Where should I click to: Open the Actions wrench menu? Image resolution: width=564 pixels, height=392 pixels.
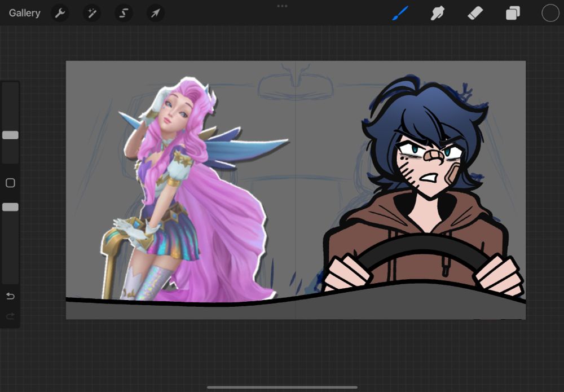[x=60, y=14]
